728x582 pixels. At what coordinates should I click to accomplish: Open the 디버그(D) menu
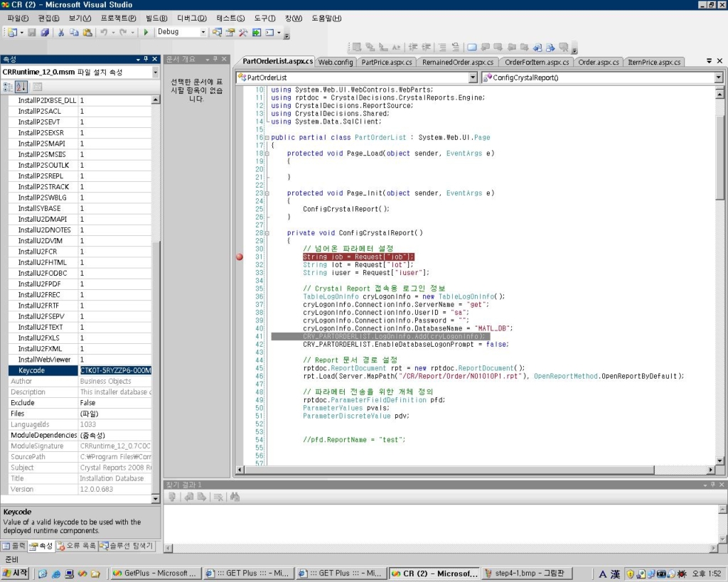[192, 18]
